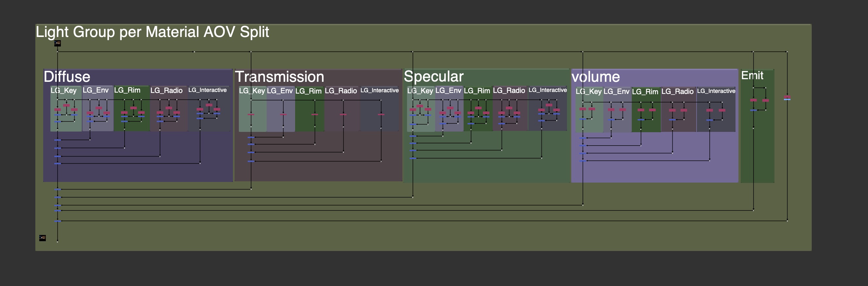Select the output node thumbnail at bottom left
Viewport: 868px width, 286px height.
click(43, 238)
